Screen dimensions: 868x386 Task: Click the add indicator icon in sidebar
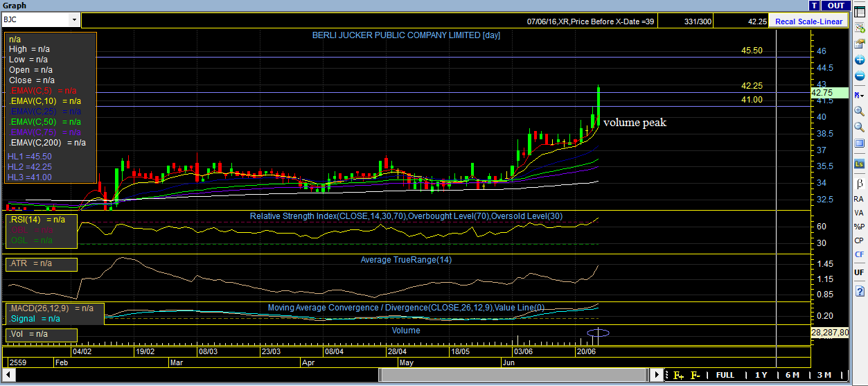[859, 27]
